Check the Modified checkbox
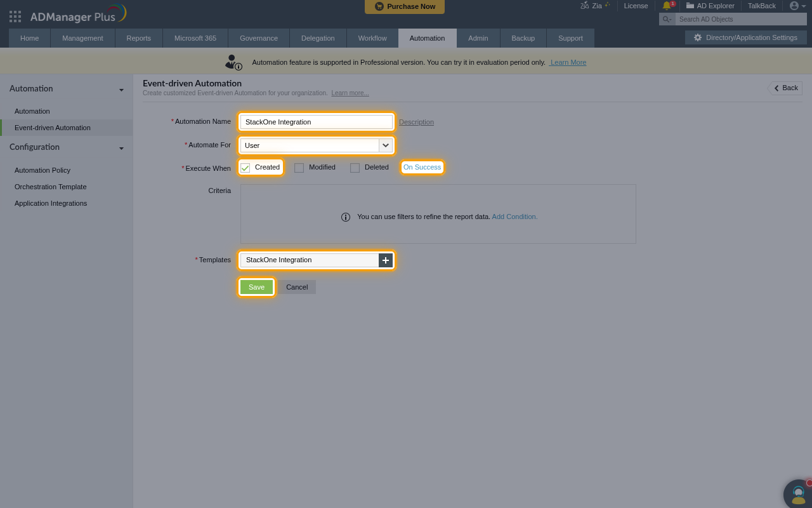 [x=299, y=168]
